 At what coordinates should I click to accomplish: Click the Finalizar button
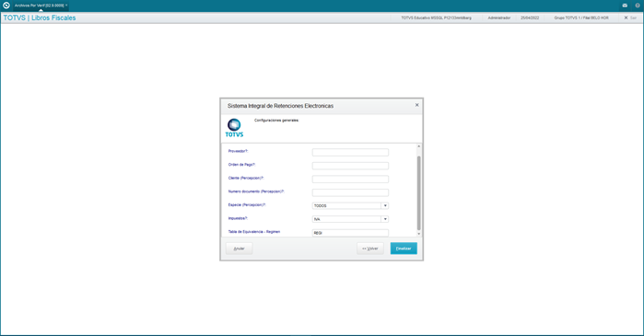coord(404,249)
